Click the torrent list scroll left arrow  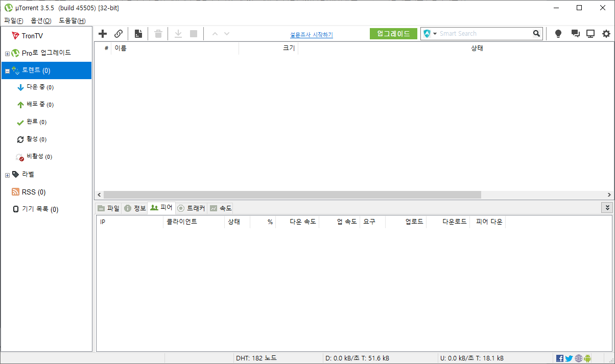pos(99,195)
